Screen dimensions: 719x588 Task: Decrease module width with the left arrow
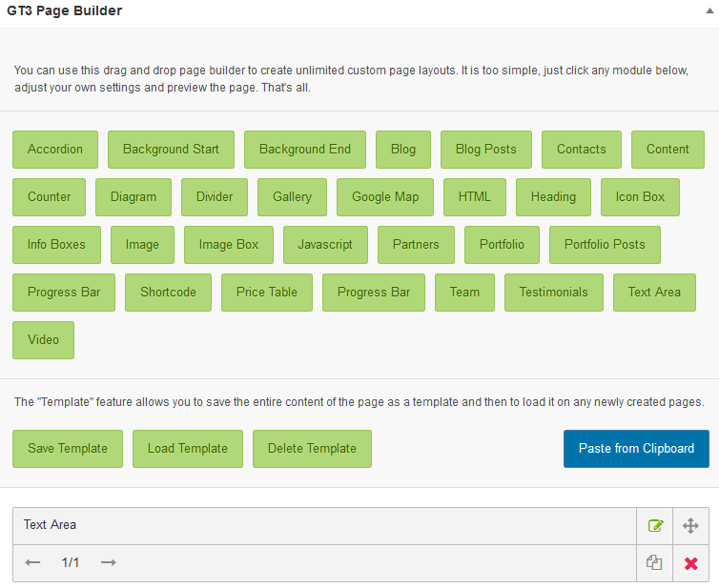[33, 563]
